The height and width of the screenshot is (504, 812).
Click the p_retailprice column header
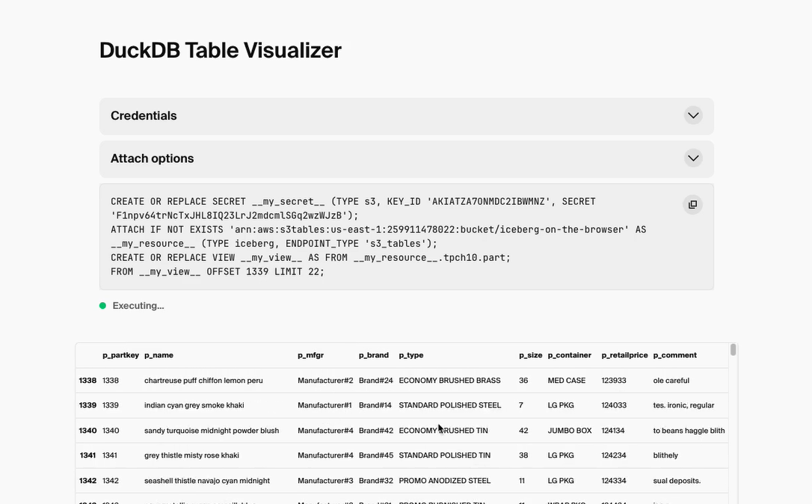[624, 355]
